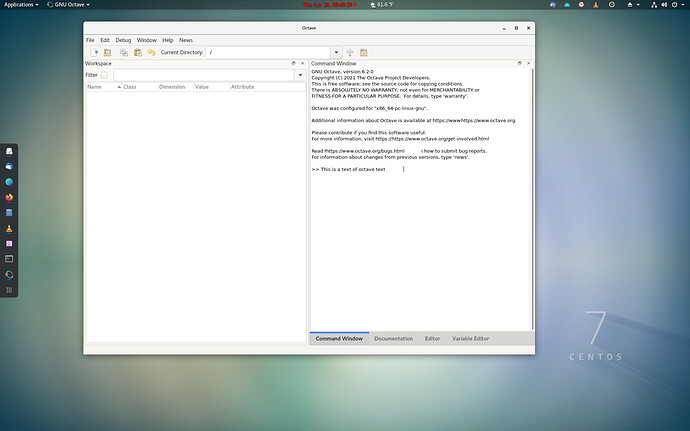Click the command prompt line text
Image resolution: width=690 pixels, height=431 pixels.
pyautogui.click(x=349, y=169)
